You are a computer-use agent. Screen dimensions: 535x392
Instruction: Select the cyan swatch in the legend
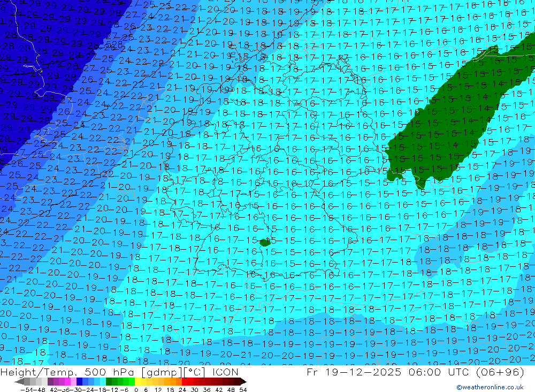[102, 381]
